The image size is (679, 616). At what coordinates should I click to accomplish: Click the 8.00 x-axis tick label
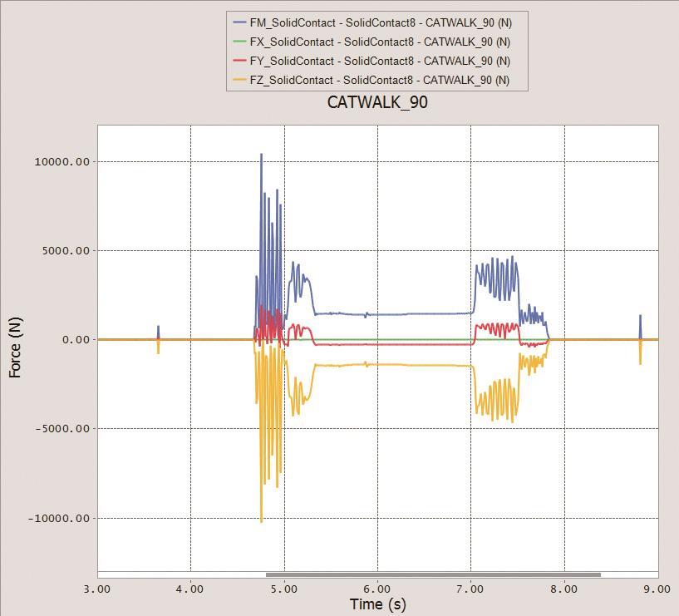(x=563, y=589)
